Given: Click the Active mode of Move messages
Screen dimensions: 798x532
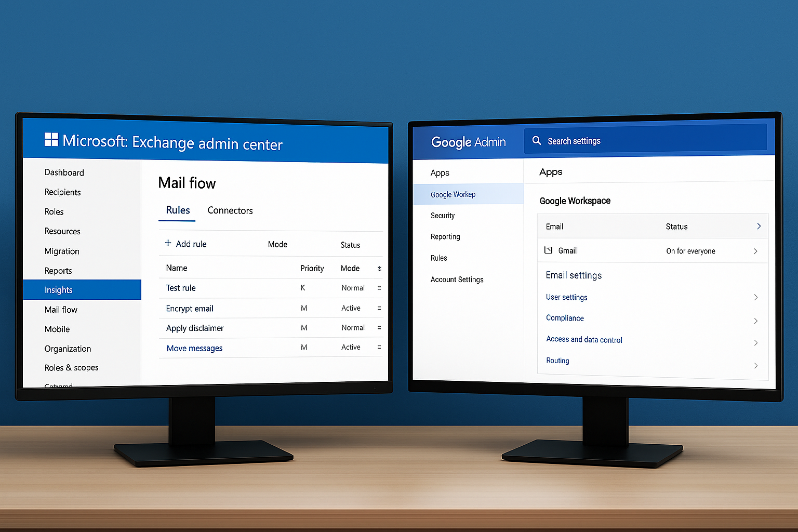Looking at the screenshot, I should click(x=351, y=347).
